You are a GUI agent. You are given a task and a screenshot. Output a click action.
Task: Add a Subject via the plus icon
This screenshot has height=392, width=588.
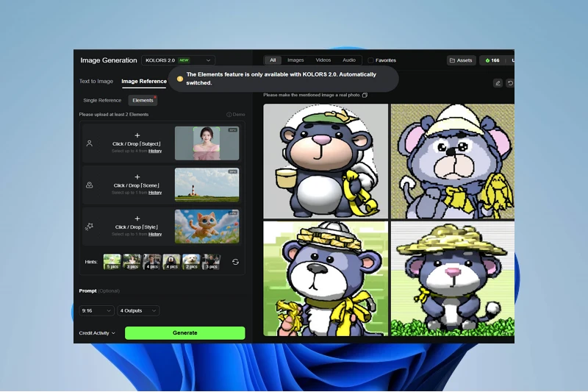pos(137,135)
